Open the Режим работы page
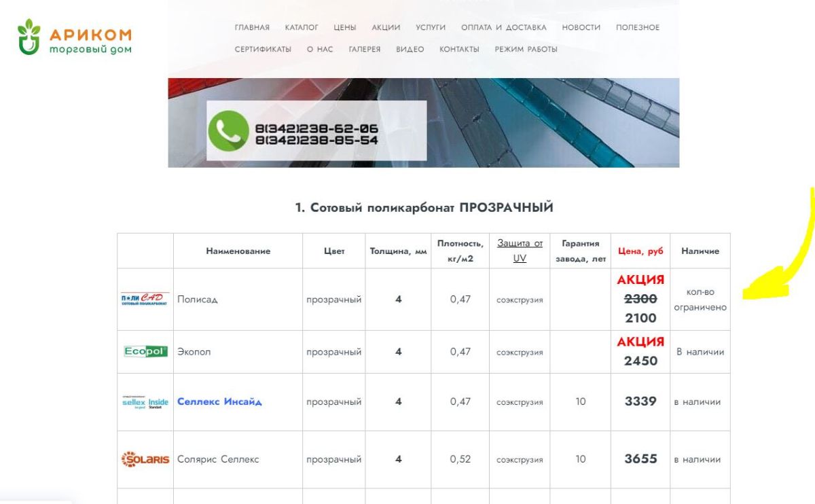815x504 pixels. pyautogui.click(x=526, y=50)
